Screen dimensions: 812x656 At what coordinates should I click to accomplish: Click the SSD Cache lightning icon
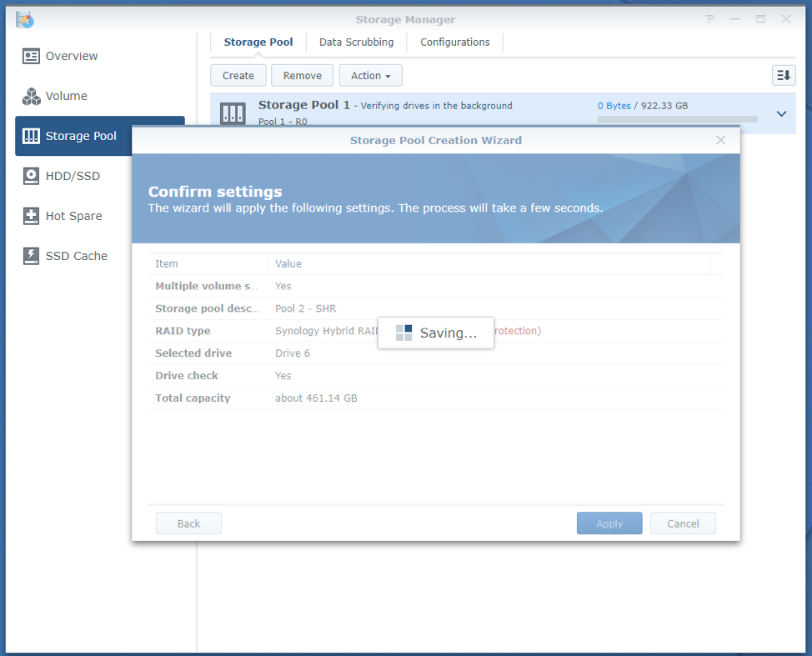pos(32,256)
